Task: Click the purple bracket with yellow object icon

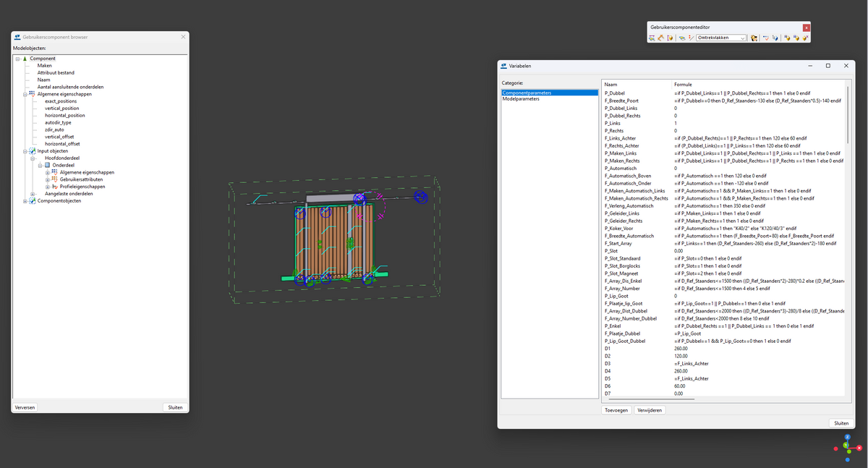Action: click(670, 38)
